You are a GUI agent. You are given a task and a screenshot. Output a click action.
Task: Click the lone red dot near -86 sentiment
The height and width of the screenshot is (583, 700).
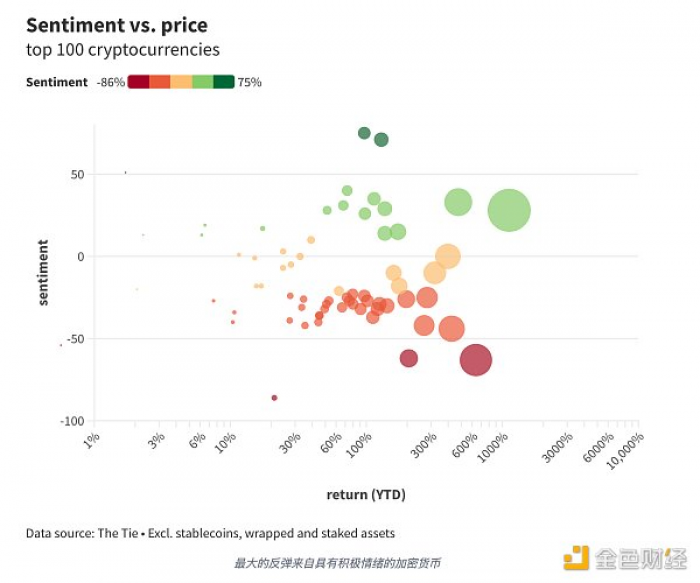(274, 398)
